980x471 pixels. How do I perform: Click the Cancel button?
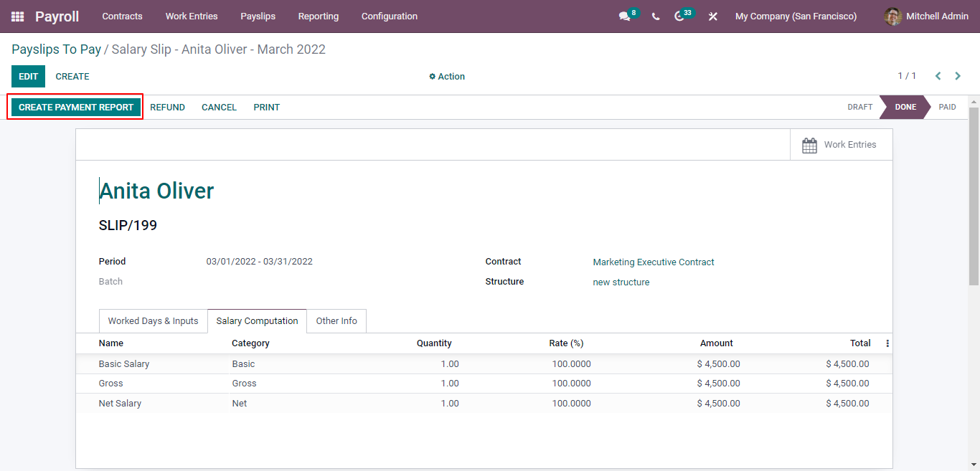pyautogui.click(x=219, y=108)
